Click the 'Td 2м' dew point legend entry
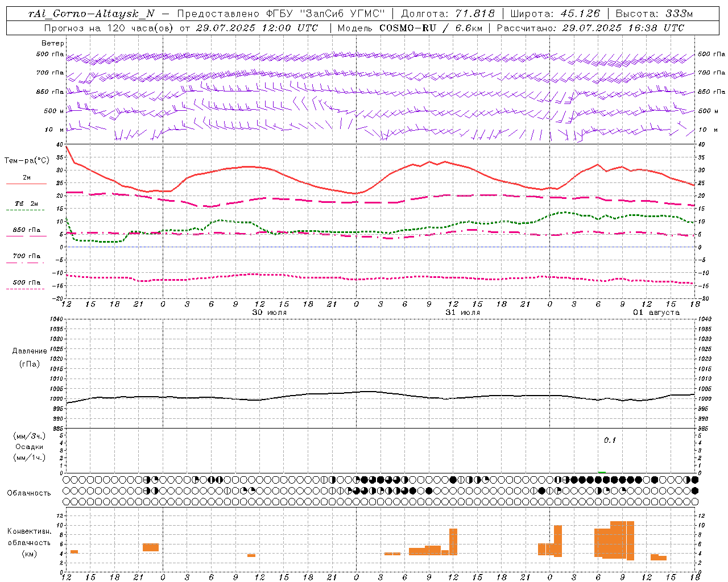This screenshot has height=582, width=728. 27,203
